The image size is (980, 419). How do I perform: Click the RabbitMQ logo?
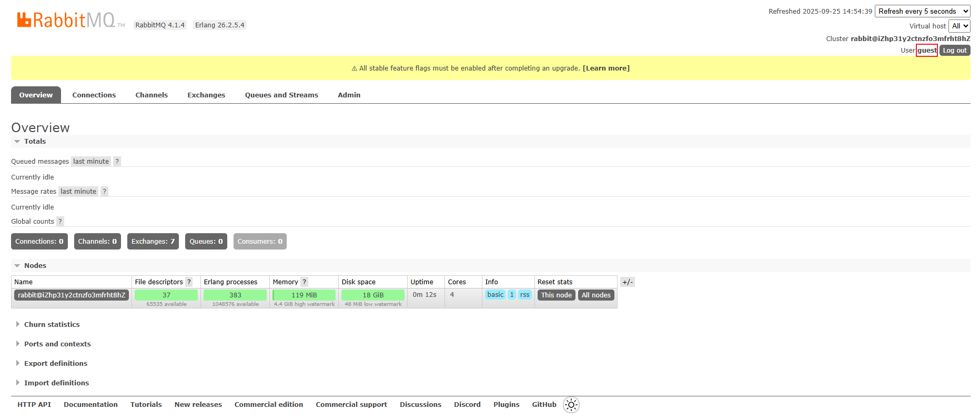tap(71, 20)
